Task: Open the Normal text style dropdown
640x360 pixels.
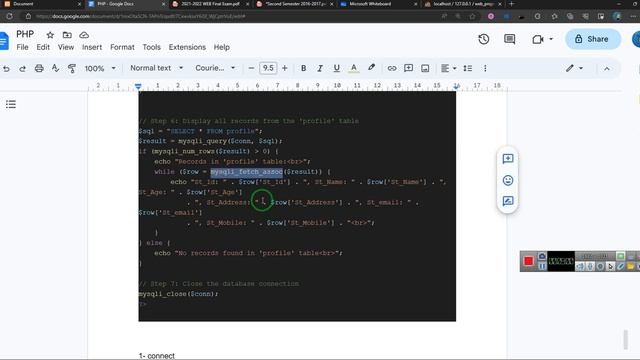Action: click(x=157, y=68)
